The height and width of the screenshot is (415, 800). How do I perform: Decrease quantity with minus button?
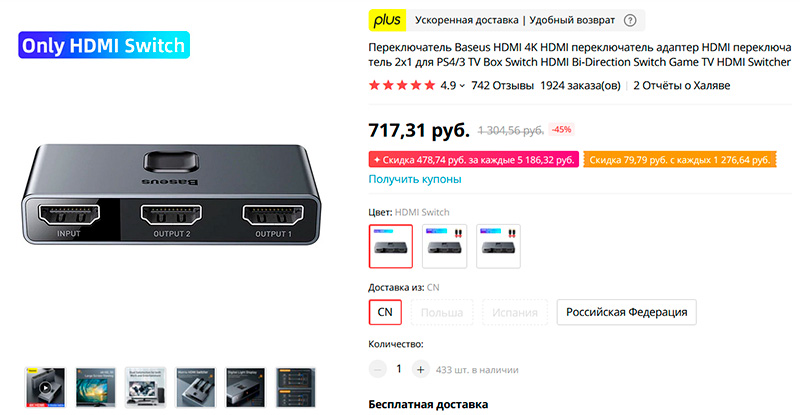[378, 370]
